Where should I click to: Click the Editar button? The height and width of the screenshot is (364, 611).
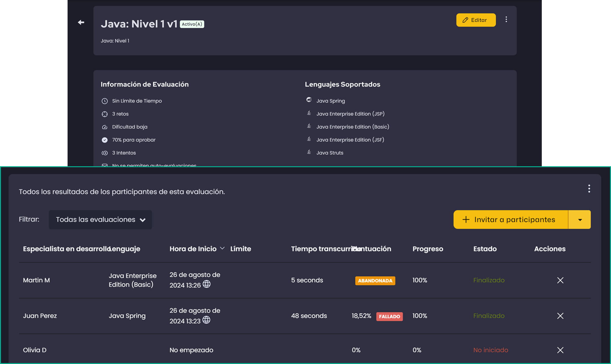476,20
